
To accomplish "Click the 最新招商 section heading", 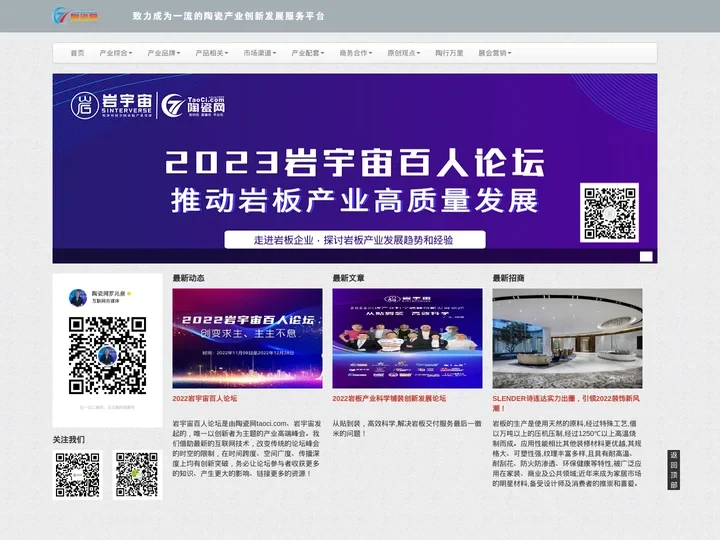I will pos(508,278).
